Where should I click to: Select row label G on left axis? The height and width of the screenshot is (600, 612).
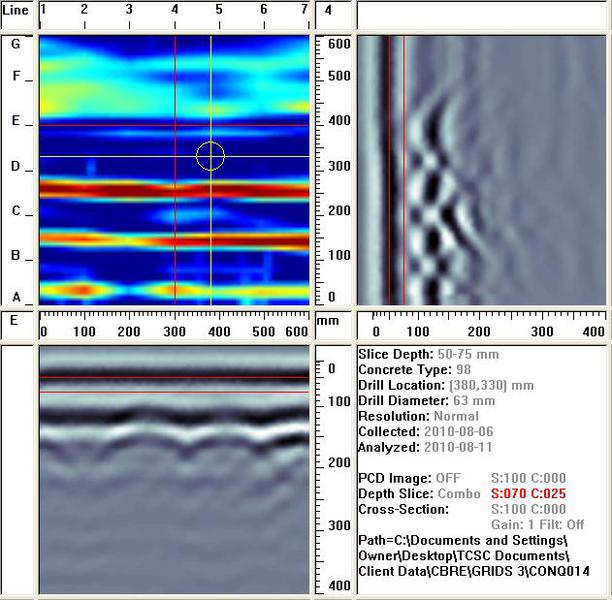pos(16,43)
